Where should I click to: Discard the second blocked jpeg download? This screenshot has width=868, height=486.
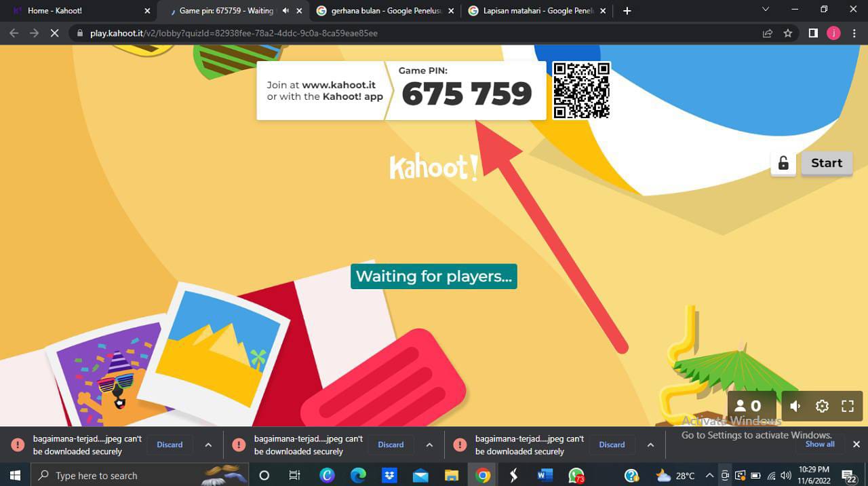coord(391,445)
